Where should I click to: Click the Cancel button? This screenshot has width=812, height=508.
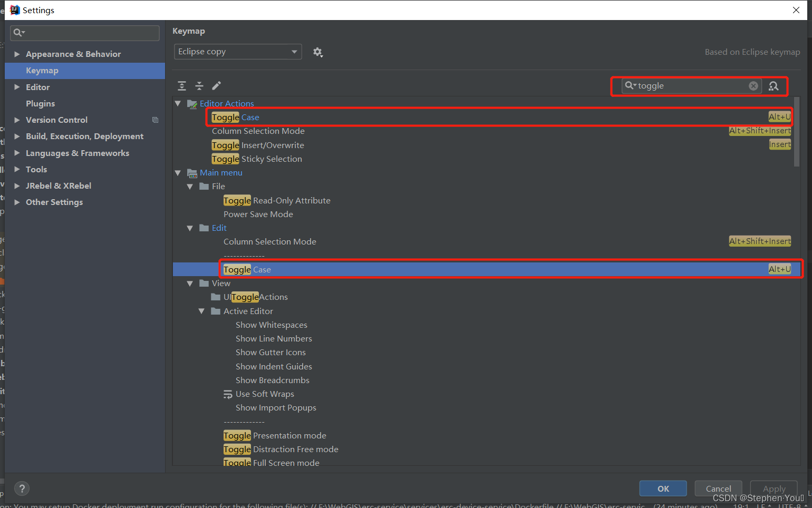pos(718,489)
